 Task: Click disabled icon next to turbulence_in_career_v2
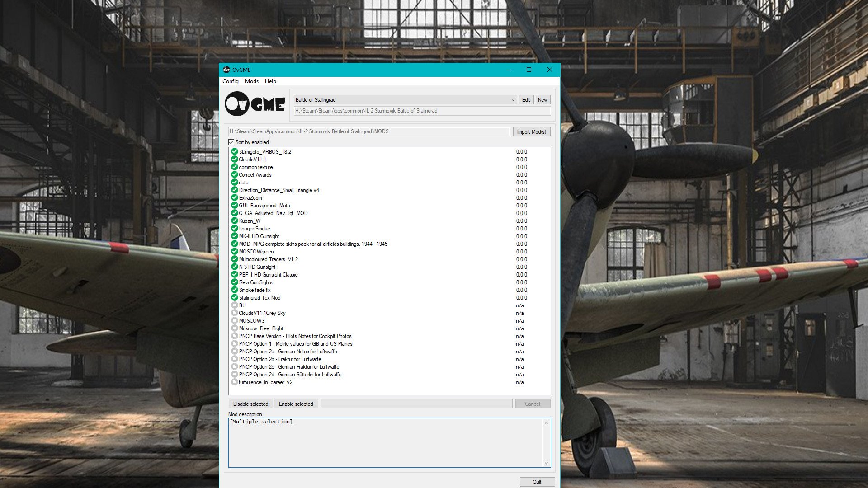[x=234, y=382]
